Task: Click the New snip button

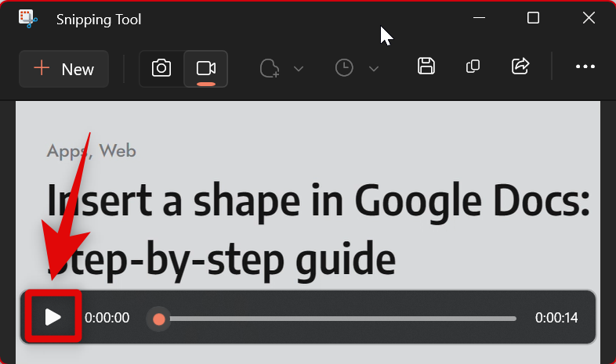Action: coord(63,69)
